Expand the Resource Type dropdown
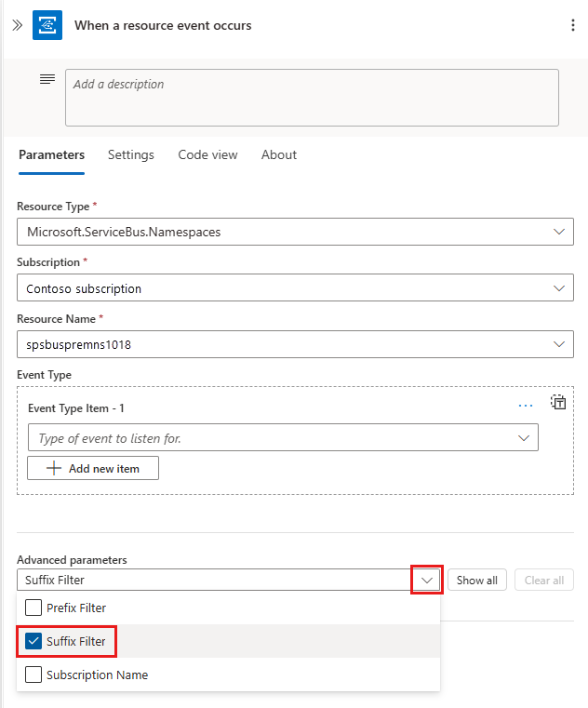The height and width of the screenshot is (708, 588). [x=559, y=232]
